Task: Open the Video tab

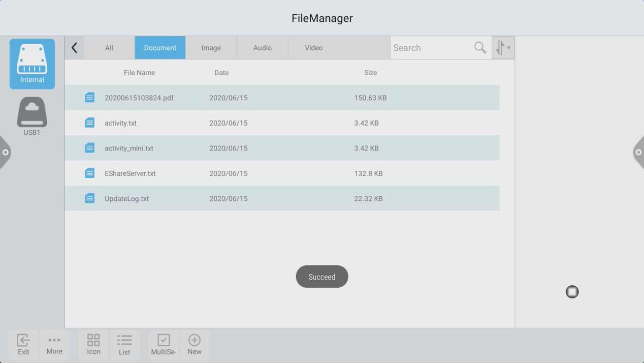Action: point(313,48)
